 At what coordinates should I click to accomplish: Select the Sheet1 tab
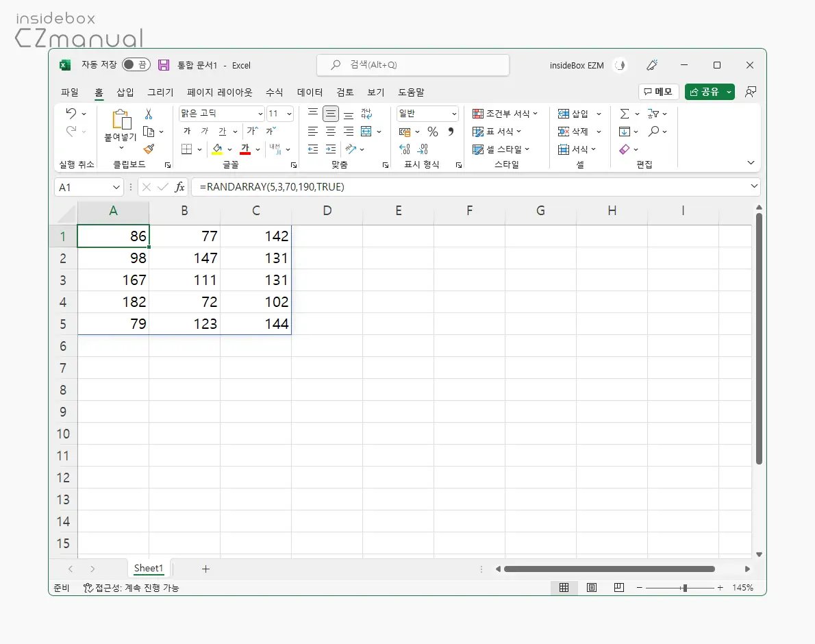[149, 568]
